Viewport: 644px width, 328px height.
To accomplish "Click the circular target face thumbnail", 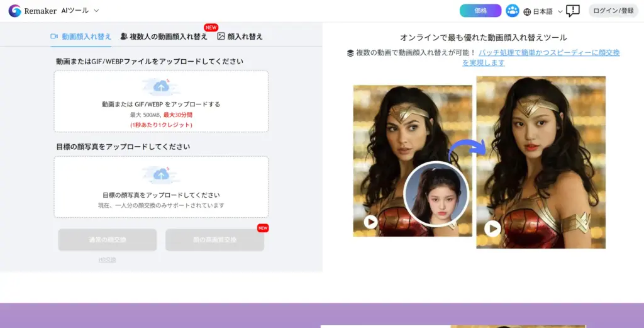I will [x=436, y=194].
